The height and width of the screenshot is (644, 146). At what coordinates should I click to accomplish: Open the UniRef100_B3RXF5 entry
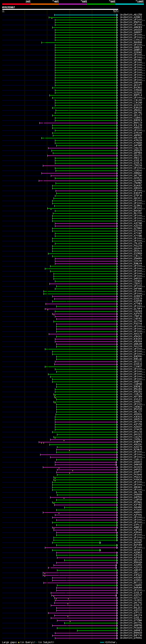[131, 193]
